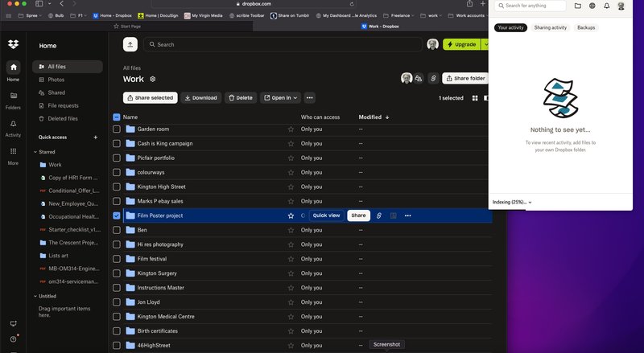644x353 pixels.
Task: Collapse the Starred section in the sidebar
Action: point(35,152)
